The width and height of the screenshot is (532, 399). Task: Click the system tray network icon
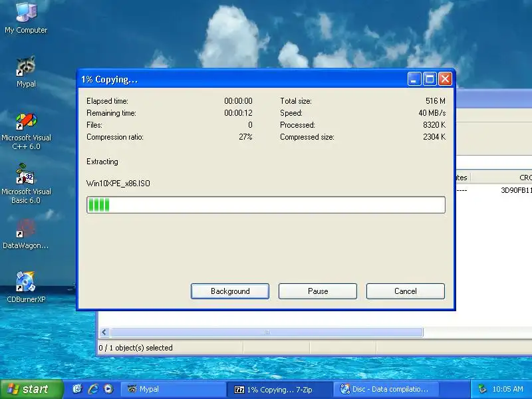[x=482, y=389]
